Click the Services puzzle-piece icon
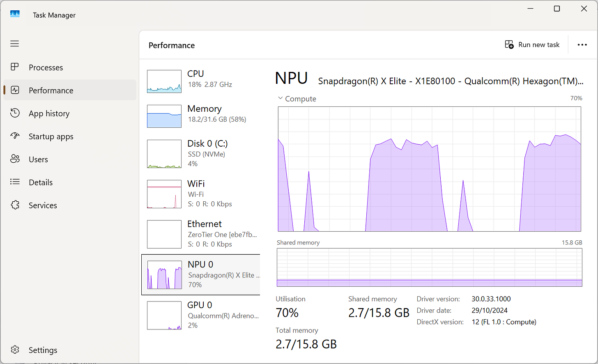This screenshot has width=598, height=364. [x=15, y=205]
